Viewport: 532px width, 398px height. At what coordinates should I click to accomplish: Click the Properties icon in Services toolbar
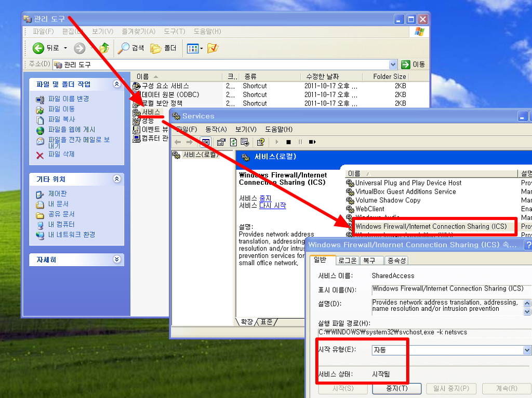click(221, 142)
